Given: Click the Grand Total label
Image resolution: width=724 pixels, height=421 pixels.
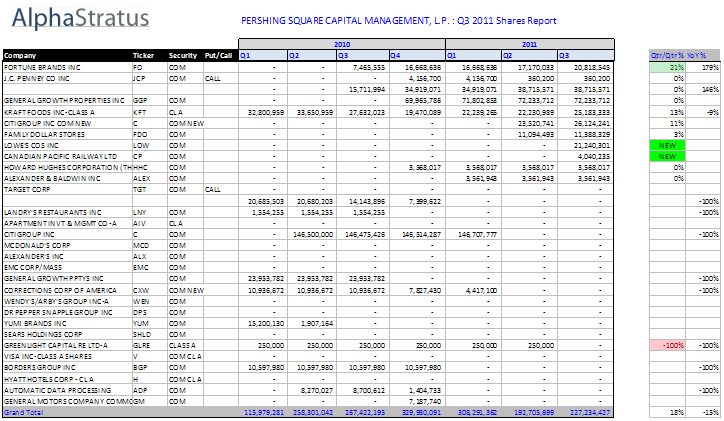Looking at the screenshot, I should click(x=24, y=413).
